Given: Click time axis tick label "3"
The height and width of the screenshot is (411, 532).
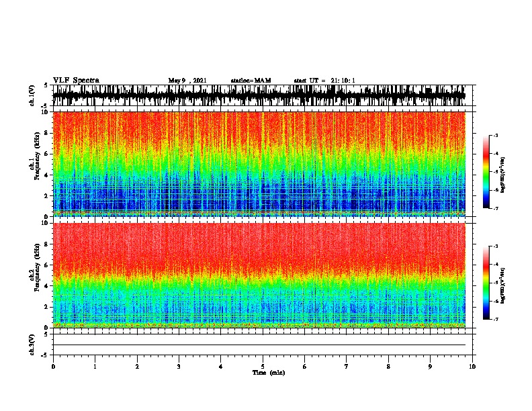Looking at the screenshot, I should coord(179,367).
